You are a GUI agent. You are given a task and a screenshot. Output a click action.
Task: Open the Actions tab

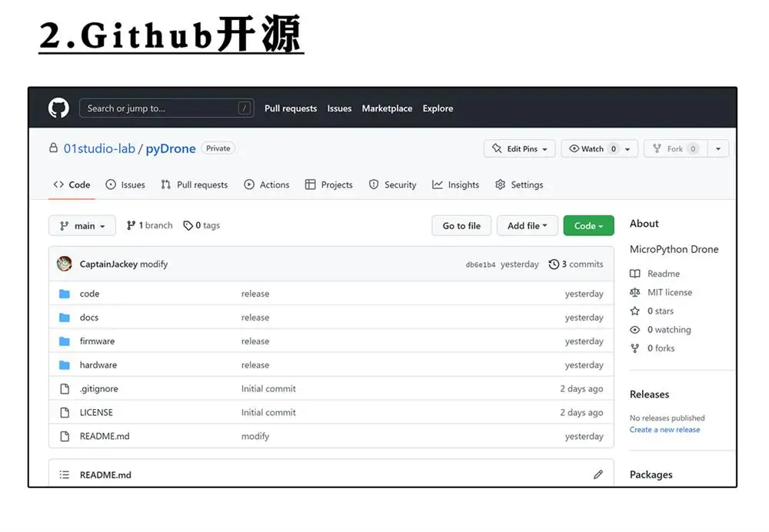click(x=267, y=185)
